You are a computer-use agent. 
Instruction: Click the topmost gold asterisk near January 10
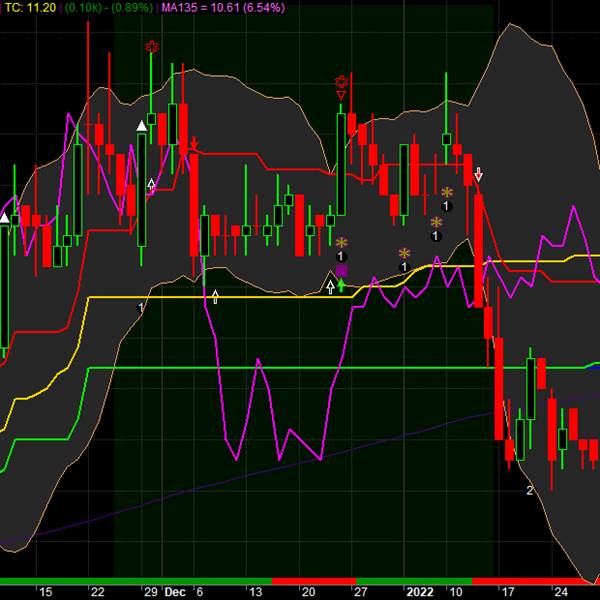pyautogui.click(x=447, y=192)
